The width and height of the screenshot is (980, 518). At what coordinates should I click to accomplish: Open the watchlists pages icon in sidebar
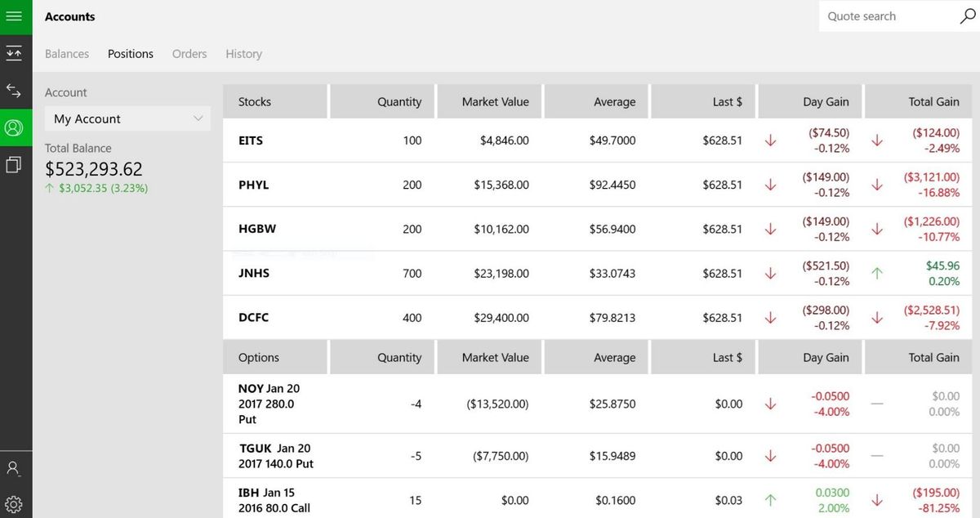tap(16, 164)
